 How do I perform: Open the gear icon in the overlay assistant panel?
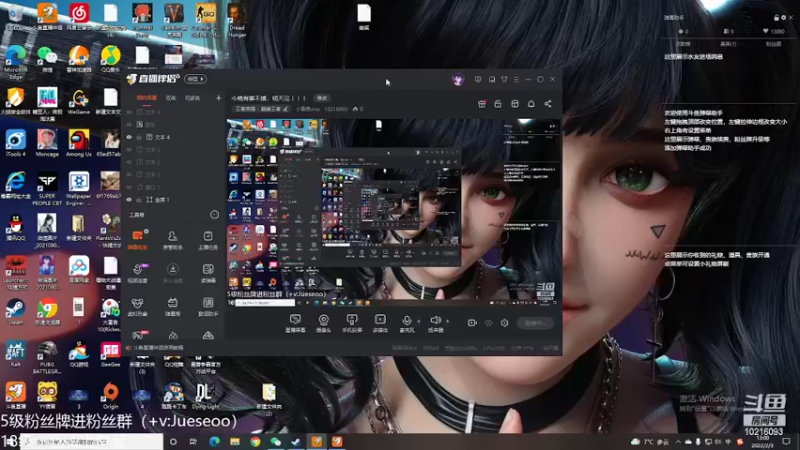784,17
